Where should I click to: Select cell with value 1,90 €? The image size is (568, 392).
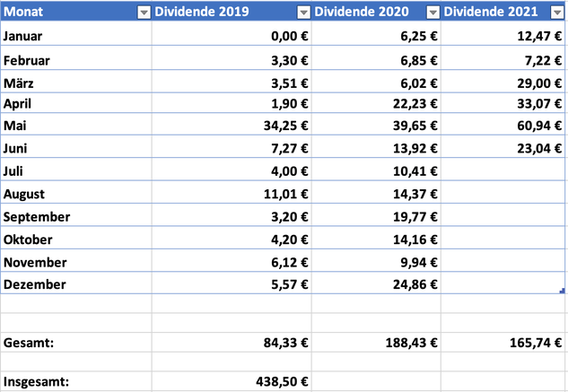click(x=232, y=103)
